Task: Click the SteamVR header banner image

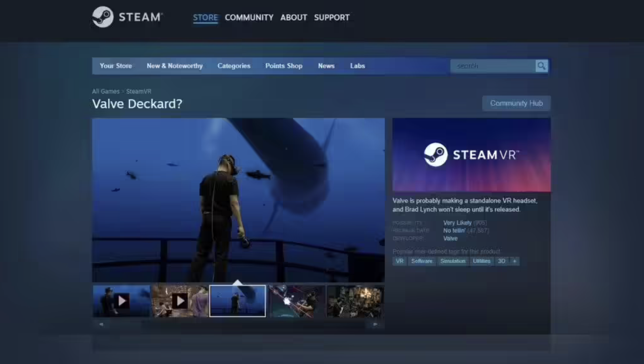Action: coord(471,155)
